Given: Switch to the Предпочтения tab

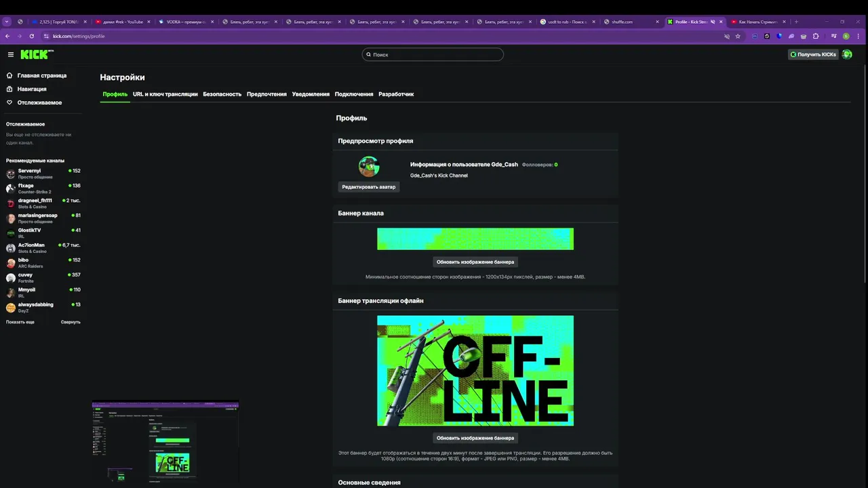Looking at the screenshot, I should 267,94.
